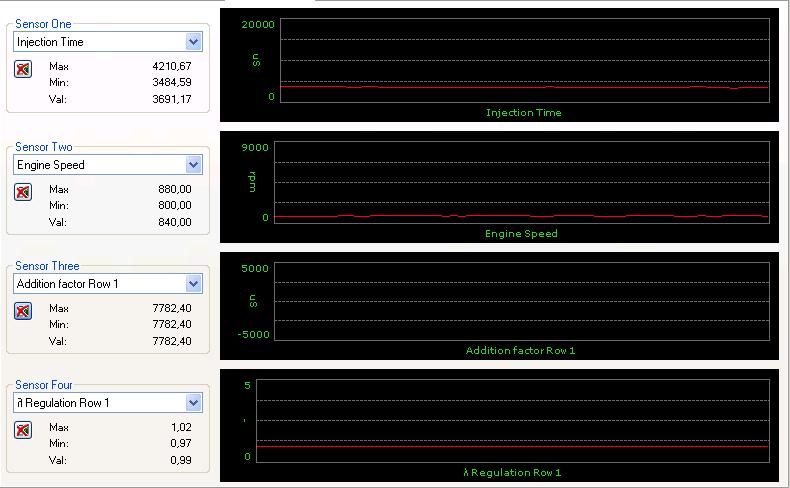
Task: Click the 5000 axis label on Addition factor graph
Action: (x=255, y=268)
